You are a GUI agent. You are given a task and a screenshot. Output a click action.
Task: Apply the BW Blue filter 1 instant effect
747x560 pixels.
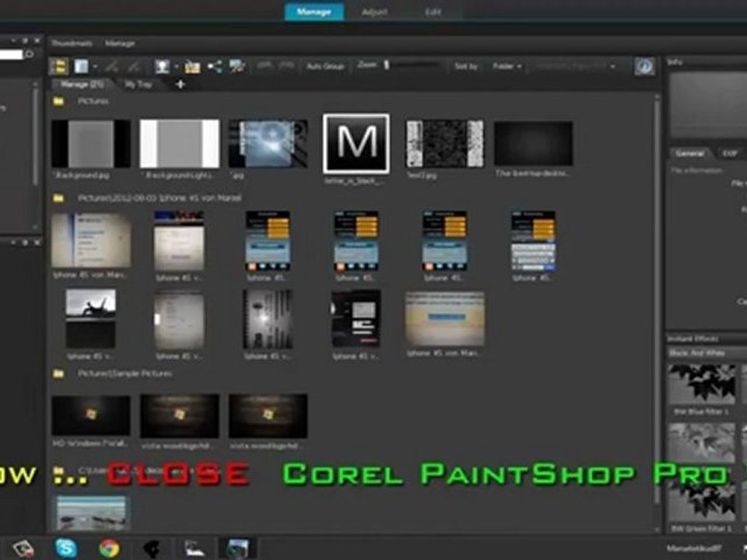702,385
